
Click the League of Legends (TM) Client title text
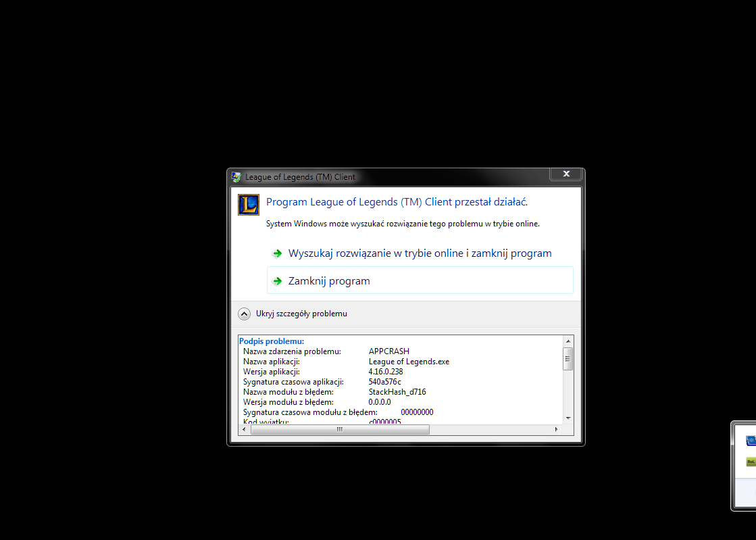tap(300, 177)
